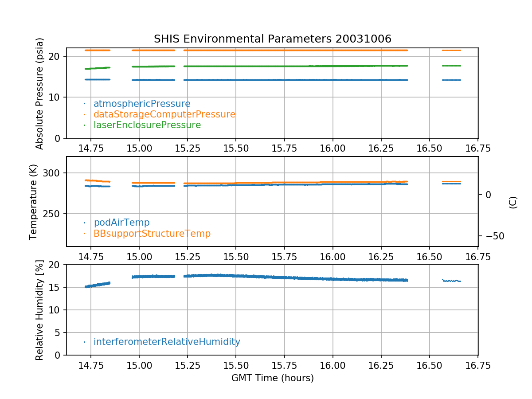Viewport: 532px width, 399px height.
Task: Click the (C) secondary axis label
Action: point(513,203)
